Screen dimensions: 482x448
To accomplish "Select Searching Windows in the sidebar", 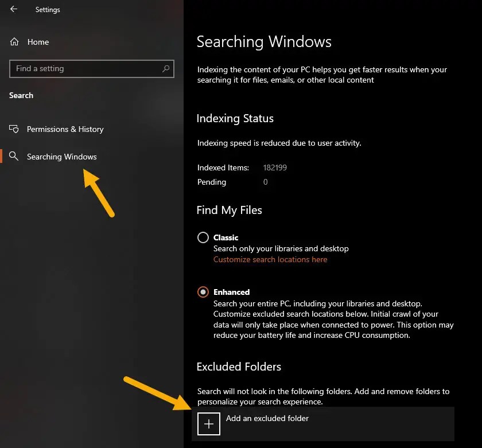I will (61, 157).
